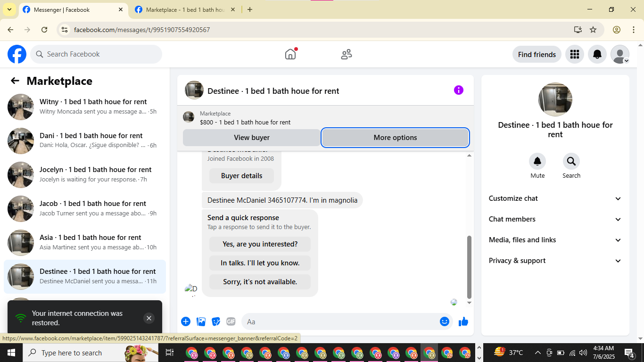View site information icon in address bar

tap(65, 30)
